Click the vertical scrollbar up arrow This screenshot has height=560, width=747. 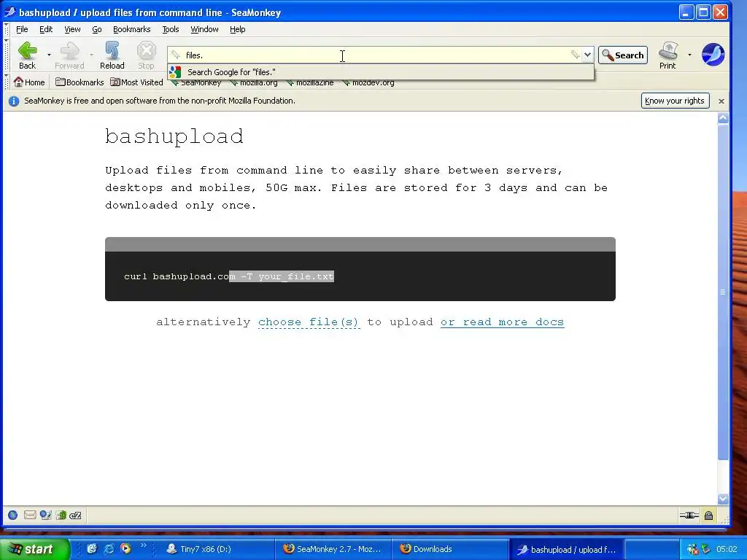coord(723,118)
